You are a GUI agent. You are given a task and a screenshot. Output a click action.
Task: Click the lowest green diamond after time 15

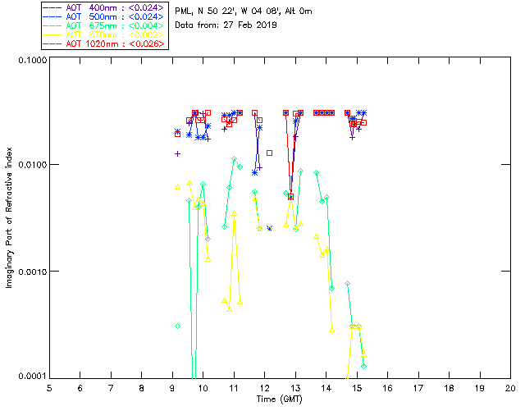[364, 367]
